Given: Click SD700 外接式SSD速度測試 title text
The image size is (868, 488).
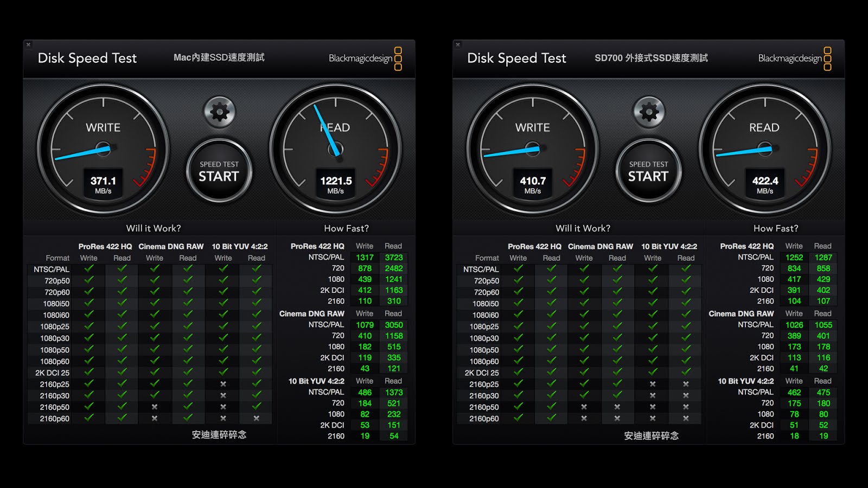Looking at the screenshot, I should click(x=651, y=58).
